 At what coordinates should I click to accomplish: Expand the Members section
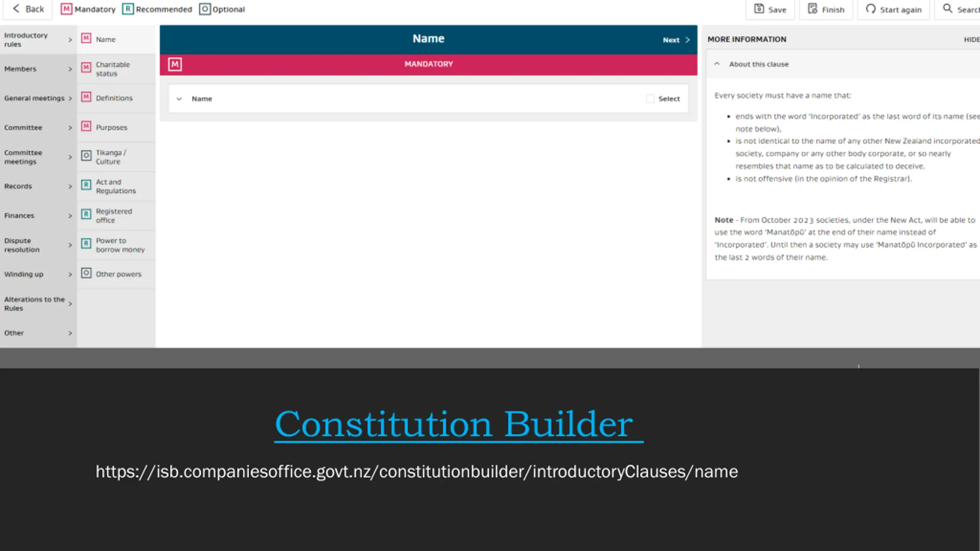(38, 69)
